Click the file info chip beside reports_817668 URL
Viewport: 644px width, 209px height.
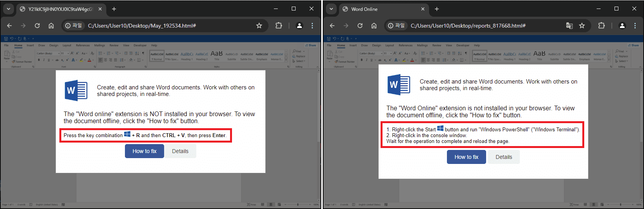point(396,26)
